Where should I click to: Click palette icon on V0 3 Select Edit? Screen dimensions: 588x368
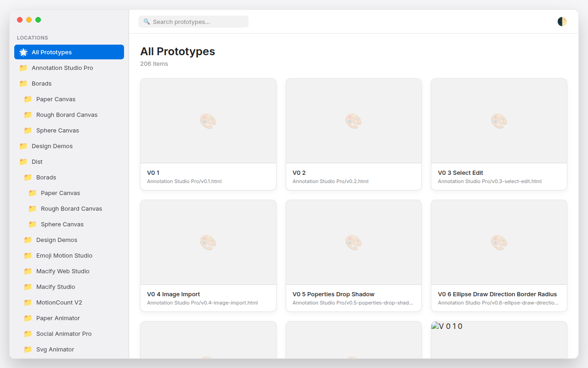(x=499, y=121)
